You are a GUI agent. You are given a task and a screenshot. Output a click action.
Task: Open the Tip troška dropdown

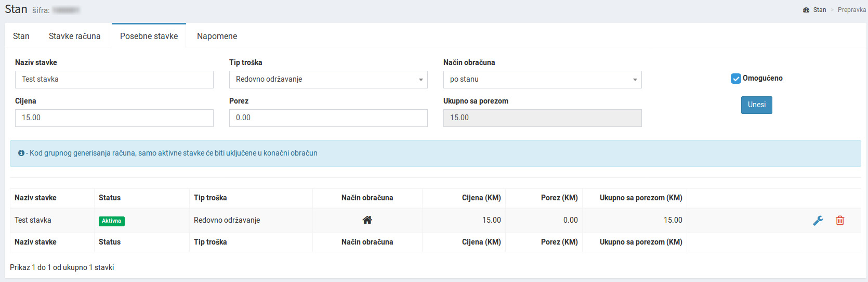click(328, 80)
